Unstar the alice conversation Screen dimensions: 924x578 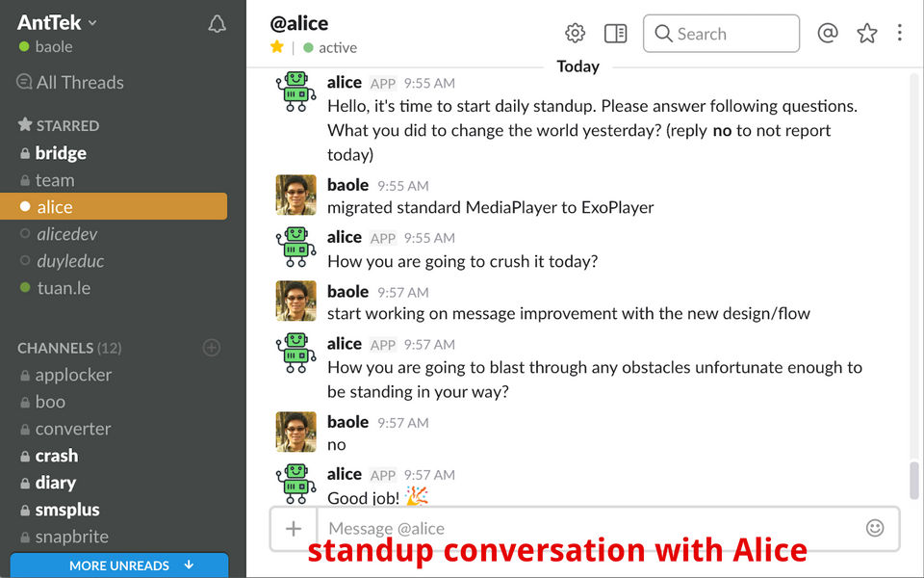277,47
